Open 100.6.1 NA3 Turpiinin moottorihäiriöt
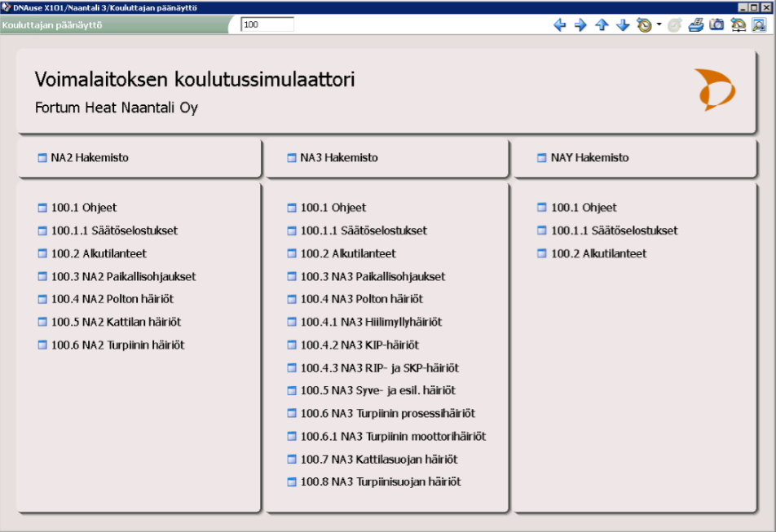The width and height of the screenshot is (776, 532). coord(387,437)
